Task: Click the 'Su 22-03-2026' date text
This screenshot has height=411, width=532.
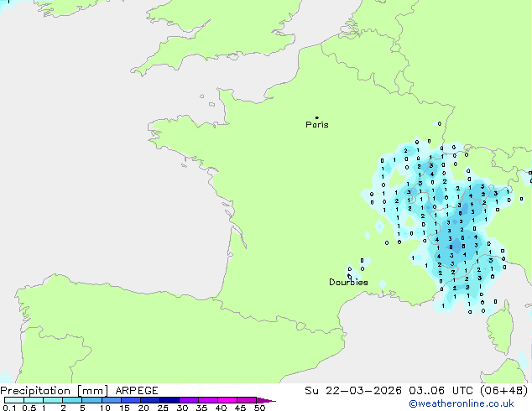Action: coord(353,391)
